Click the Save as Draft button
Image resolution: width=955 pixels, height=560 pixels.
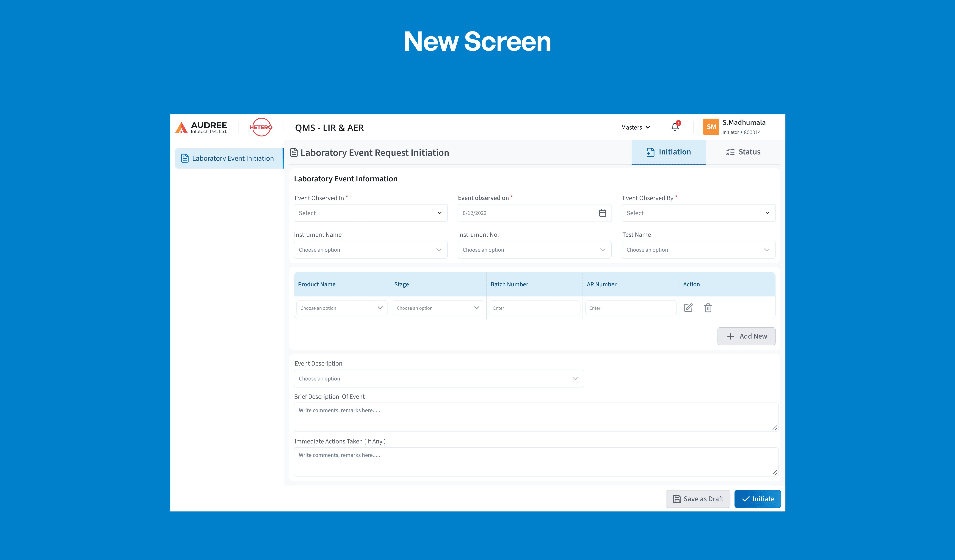pos(698,499)
